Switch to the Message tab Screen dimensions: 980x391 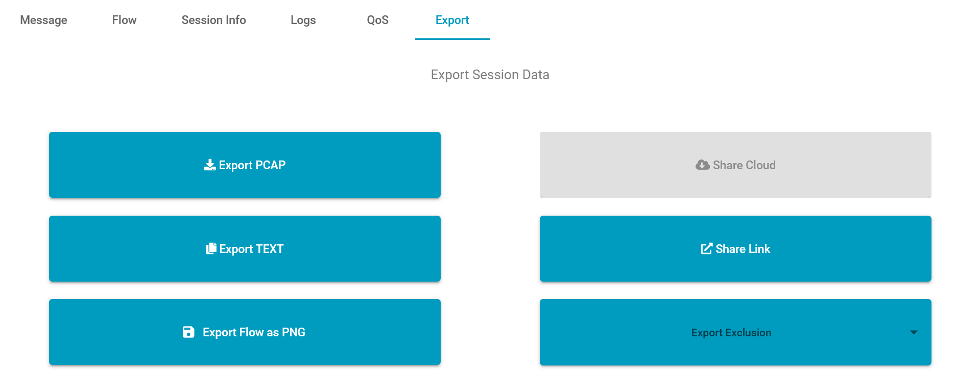43,20
